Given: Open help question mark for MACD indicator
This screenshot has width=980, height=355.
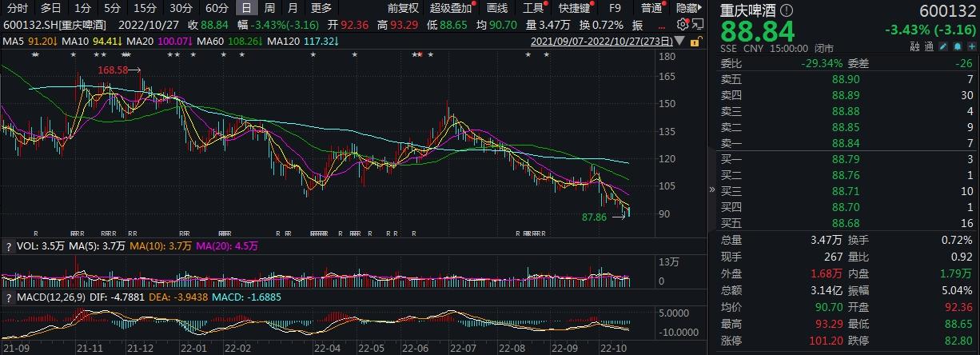Looking at the screenshot, I should (7, 297).
